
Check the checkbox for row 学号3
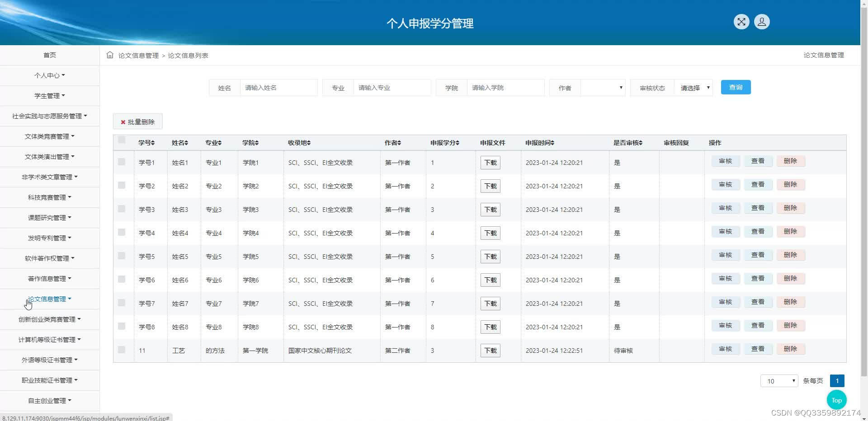point(122,209)
